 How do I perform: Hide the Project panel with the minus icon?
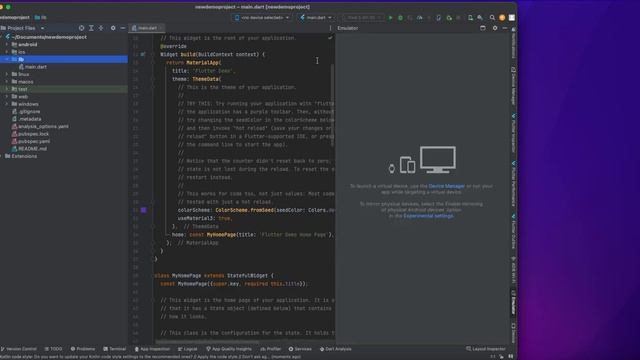coord(122,28)
